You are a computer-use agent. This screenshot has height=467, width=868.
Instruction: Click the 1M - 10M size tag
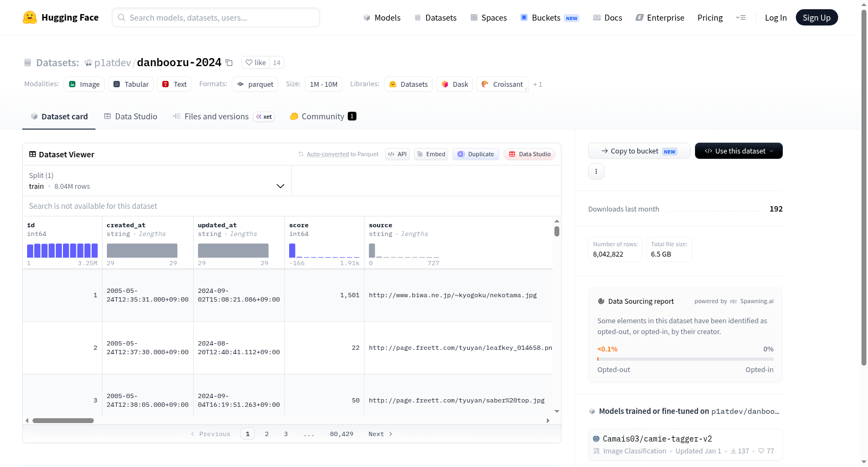324,84
